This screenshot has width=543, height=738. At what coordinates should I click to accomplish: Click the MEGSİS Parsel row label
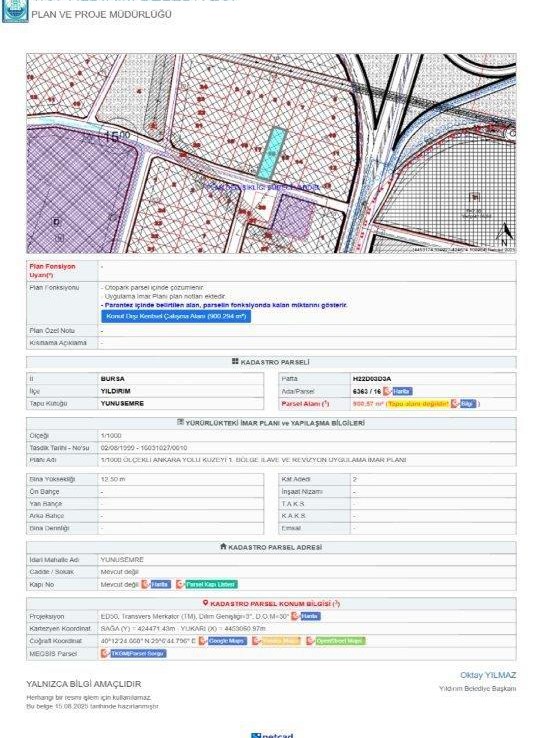(53, 654)
